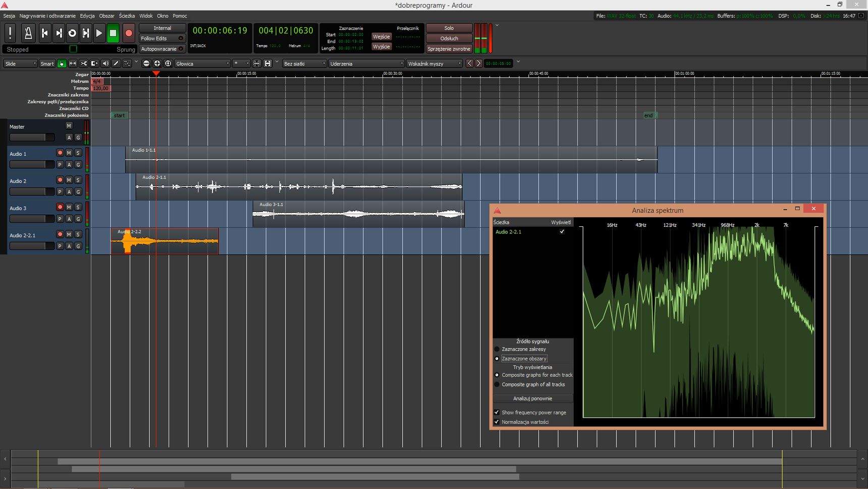
Task: Mute the Master bus
Action: (x=69, y=126)
